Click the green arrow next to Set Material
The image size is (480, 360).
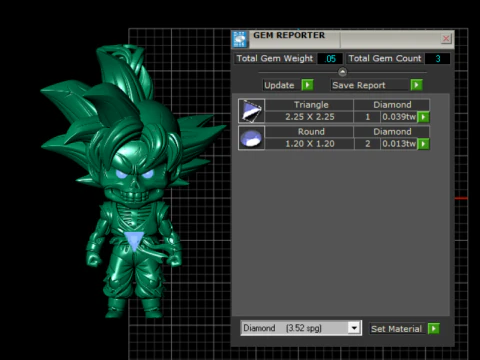(434, 329)
